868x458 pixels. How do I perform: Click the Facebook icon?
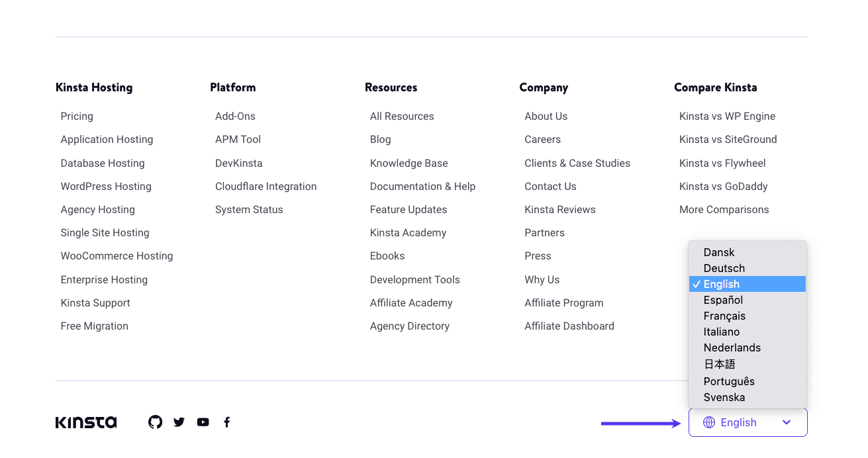(x=226, y=422)
